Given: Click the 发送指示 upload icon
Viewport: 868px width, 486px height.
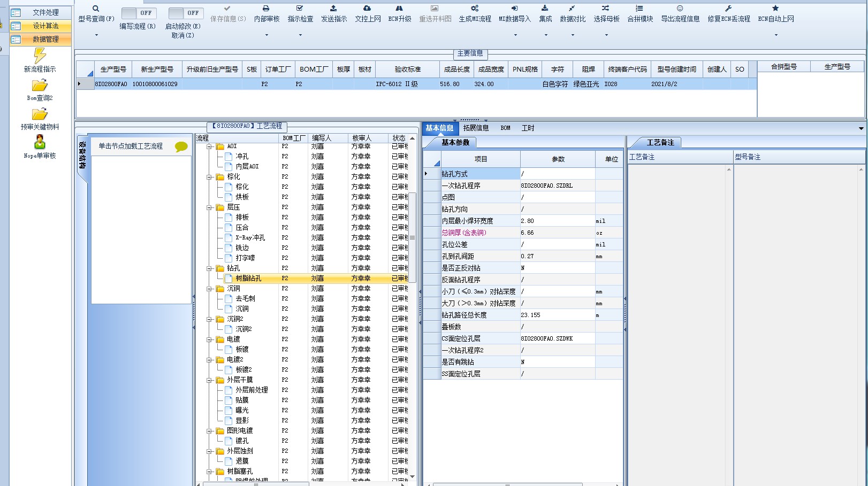Looking at the screenshot, I should click(x=333, y=9).
